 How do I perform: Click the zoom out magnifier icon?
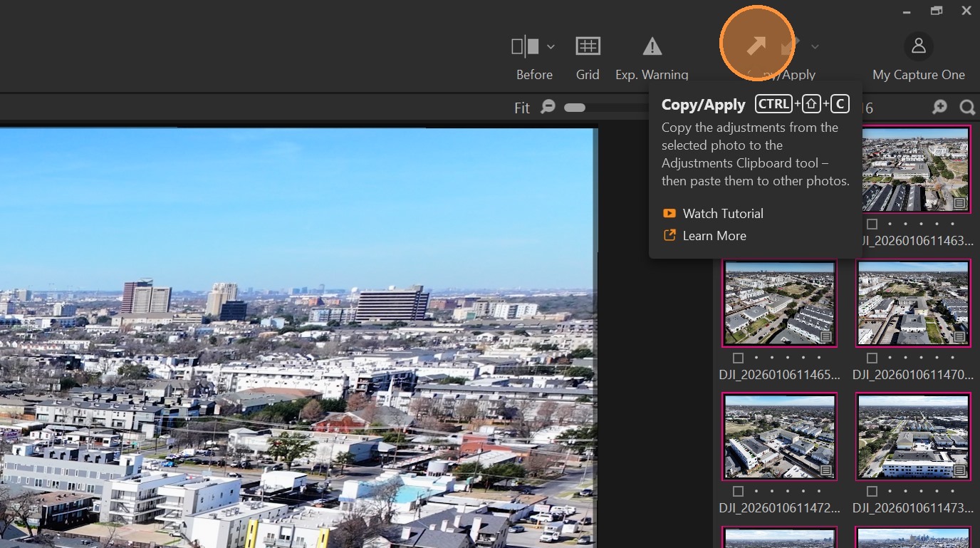tap(548, 107)
